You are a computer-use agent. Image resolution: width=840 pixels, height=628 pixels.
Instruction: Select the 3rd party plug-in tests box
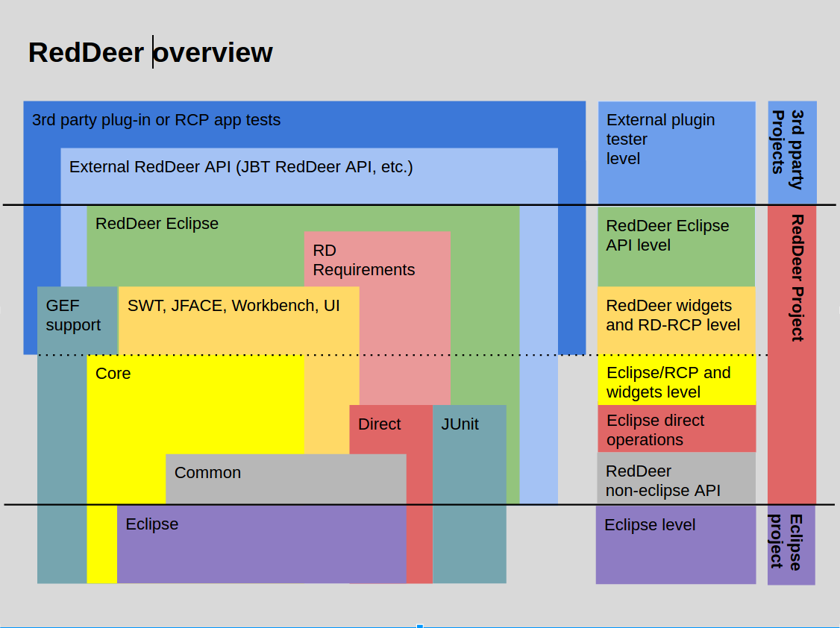pyautogui.click(x=304, y=125)
